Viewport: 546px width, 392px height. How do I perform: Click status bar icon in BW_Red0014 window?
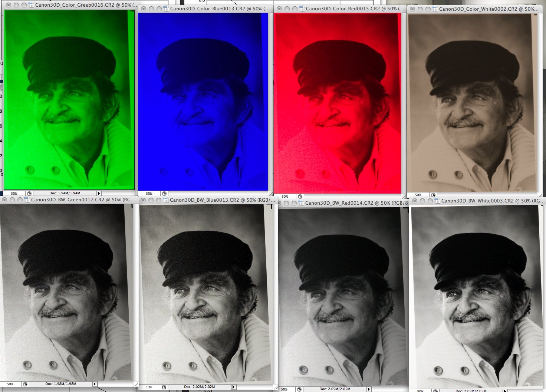pyautogui.click(x=299, y=389)
